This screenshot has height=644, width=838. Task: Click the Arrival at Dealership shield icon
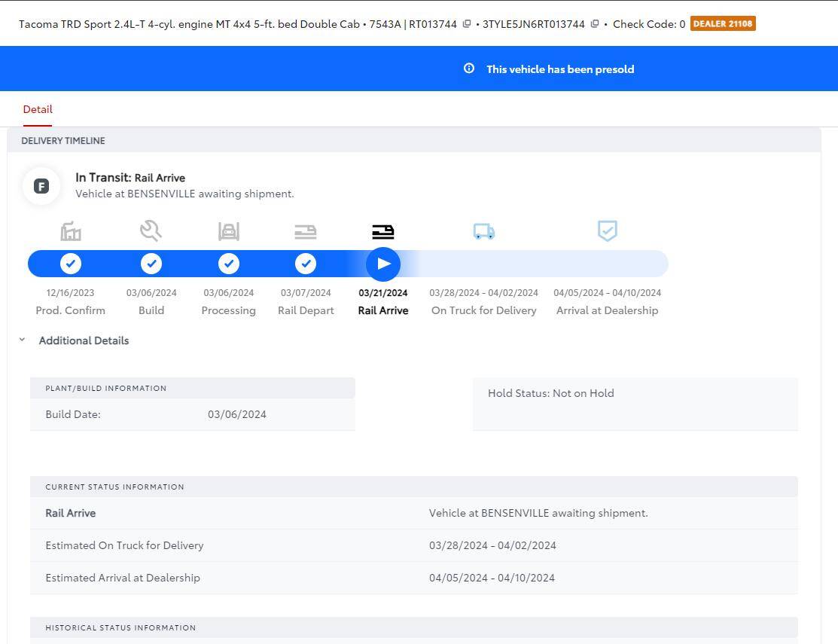pyautogui.click(x=607, y=231)
